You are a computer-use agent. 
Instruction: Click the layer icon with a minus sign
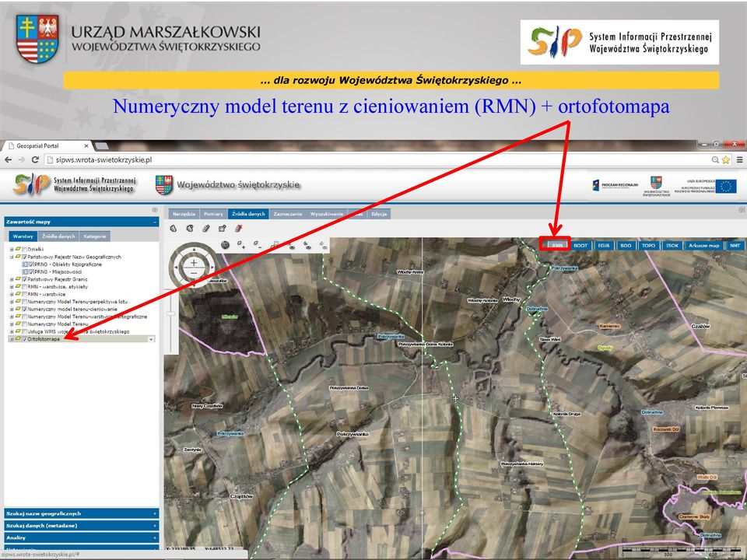(258, 245)
